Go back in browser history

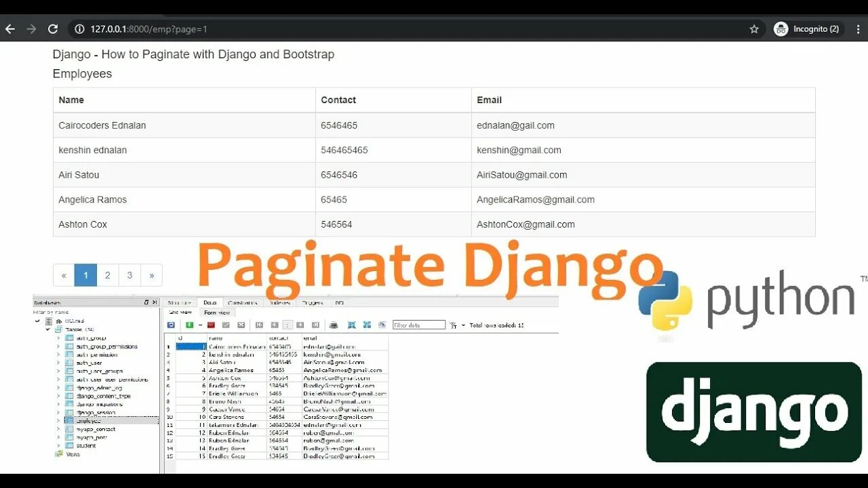pos(10,29)
